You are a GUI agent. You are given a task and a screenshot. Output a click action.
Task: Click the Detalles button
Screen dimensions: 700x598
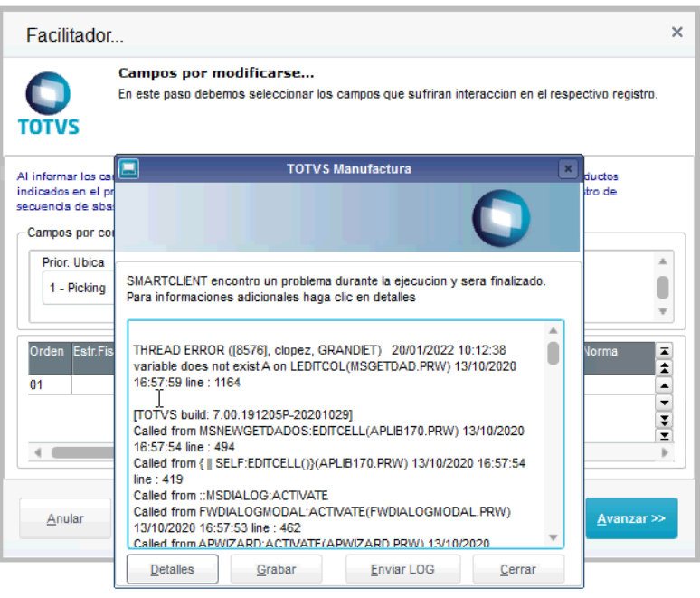173,569
